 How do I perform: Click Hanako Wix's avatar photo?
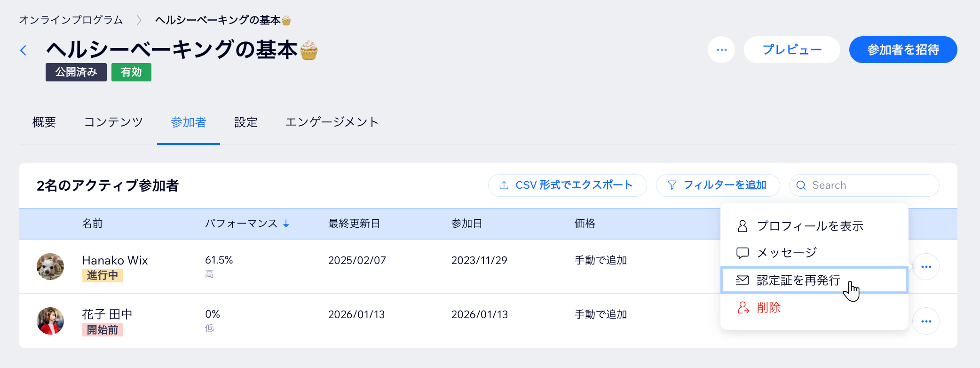point(50,267)
